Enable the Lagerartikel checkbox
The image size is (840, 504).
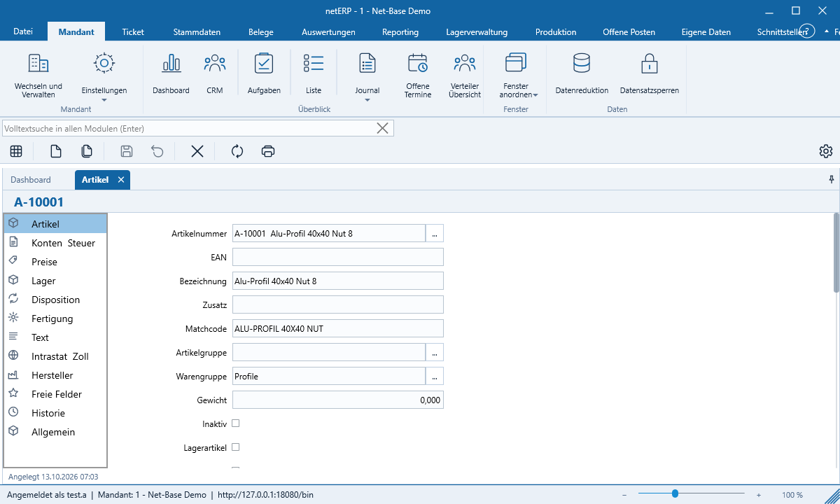point(236,447)
